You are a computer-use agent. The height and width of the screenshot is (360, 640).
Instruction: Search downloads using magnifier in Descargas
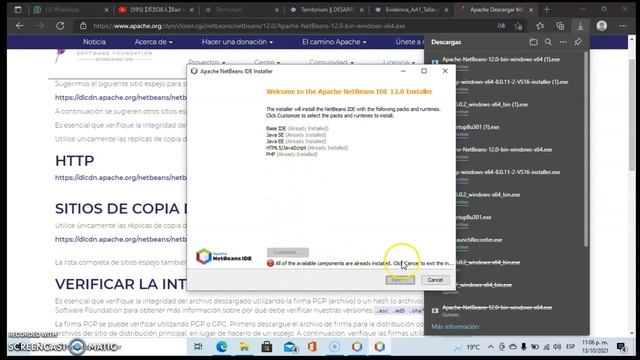[x=548, y=42]
